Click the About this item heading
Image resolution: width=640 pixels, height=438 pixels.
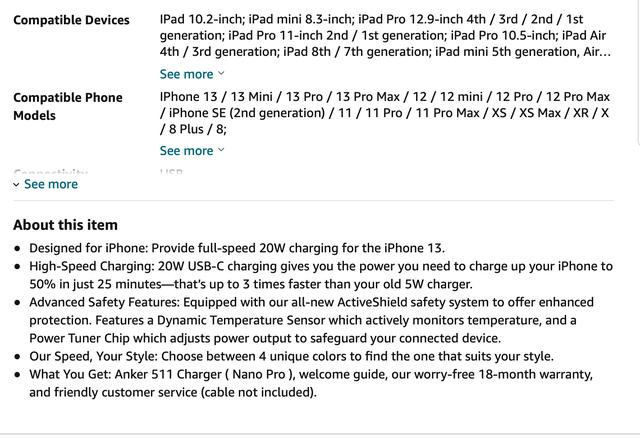pyautogui.click(x=65, y=225)
